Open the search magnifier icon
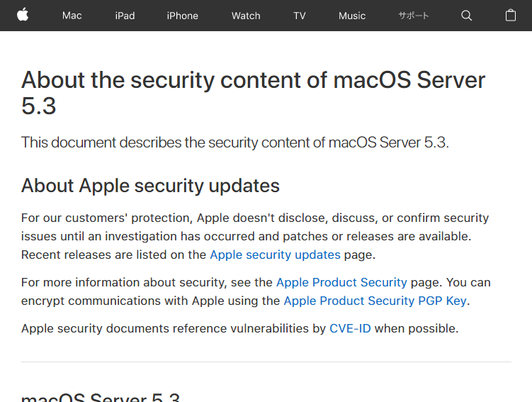 tap(466, 16)
